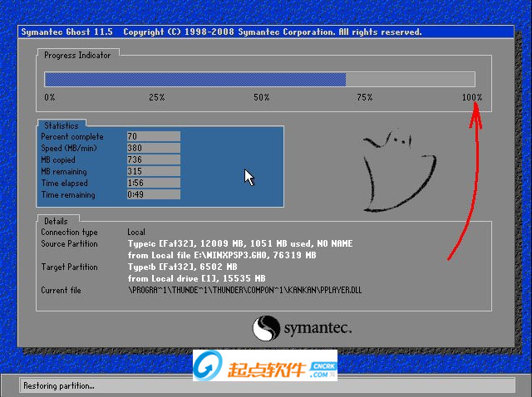Viewport: 532px width, 397px height.
Task: Click the MB remaining value 315
Action: click(x=154, y=171)
